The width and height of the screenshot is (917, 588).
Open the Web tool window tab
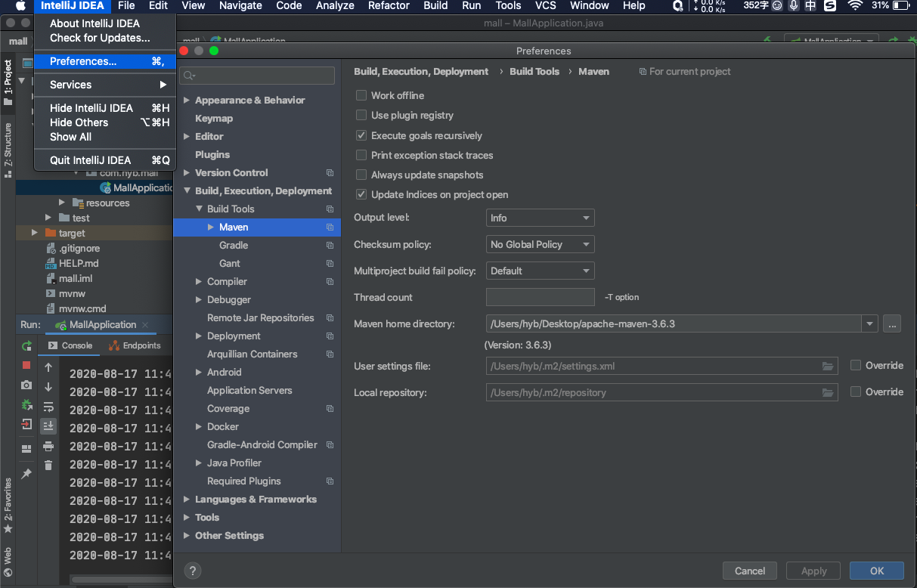8,561
